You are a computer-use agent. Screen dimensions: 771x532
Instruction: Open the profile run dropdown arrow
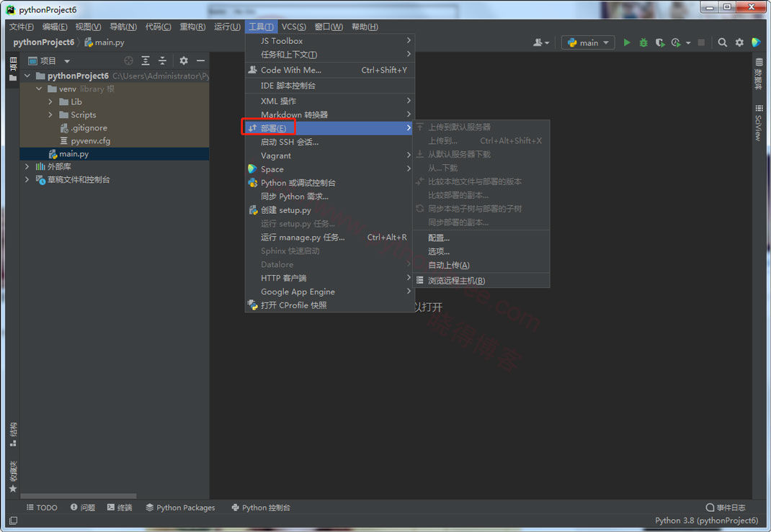coord(688,42)
